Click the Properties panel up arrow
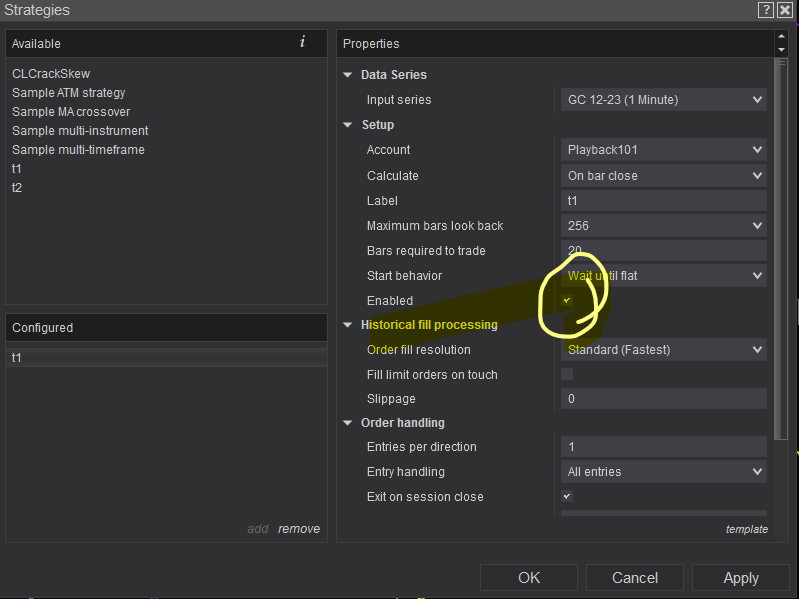This screenshot has width=799, height=599. tap(781, 36)
